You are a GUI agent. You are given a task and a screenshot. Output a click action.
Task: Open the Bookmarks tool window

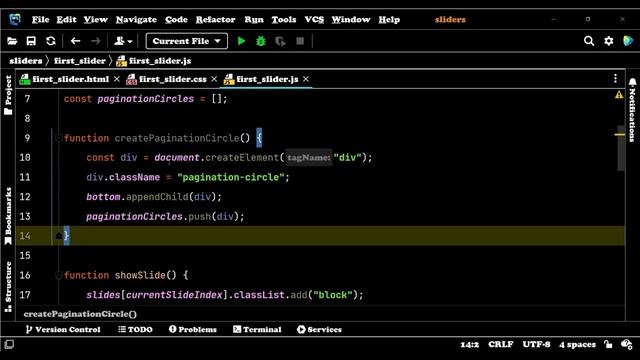[8, 216]
